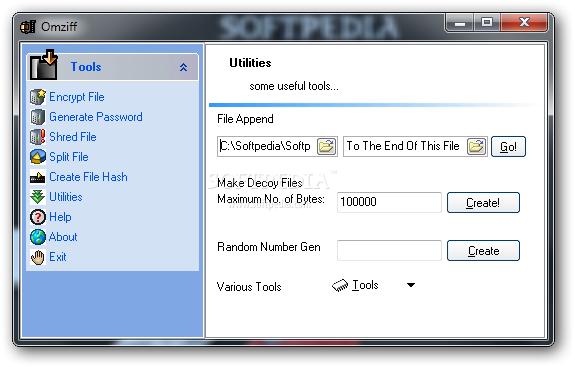Click the Omziff app icon in title bar
575x367 pixels.
point(28,27)
